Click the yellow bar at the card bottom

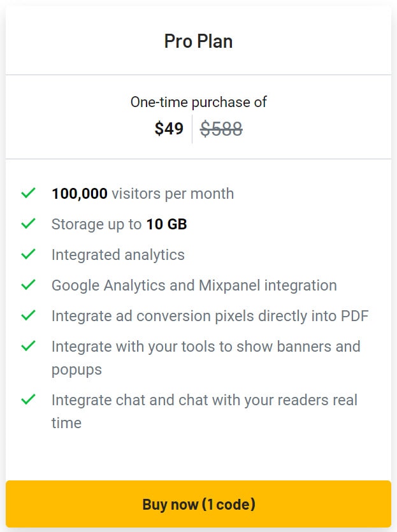click(x=198, y=504)
